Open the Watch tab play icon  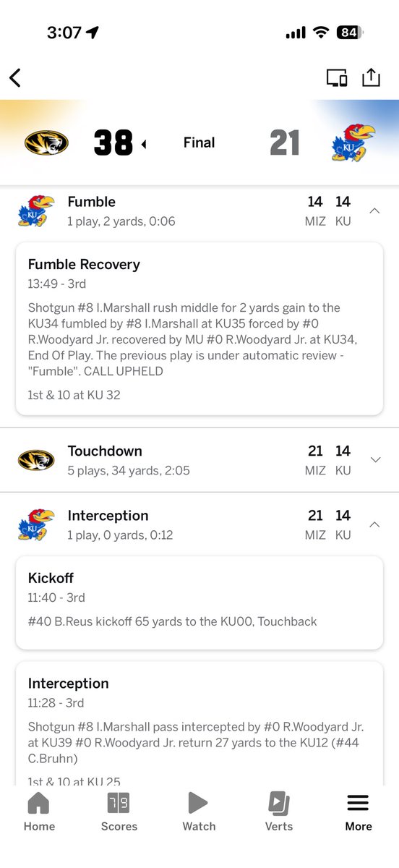click(199, 803)
